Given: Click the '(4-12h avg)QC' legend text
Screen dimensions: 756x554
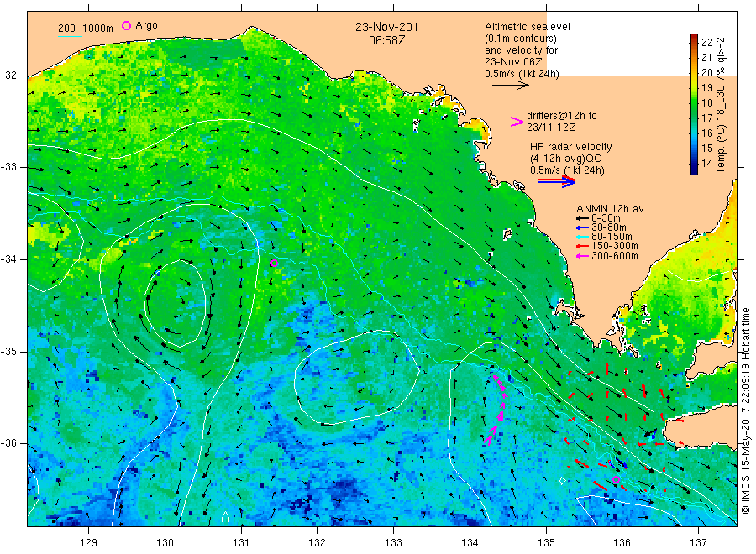Looking at the screenshot, I should coord(565,159).
